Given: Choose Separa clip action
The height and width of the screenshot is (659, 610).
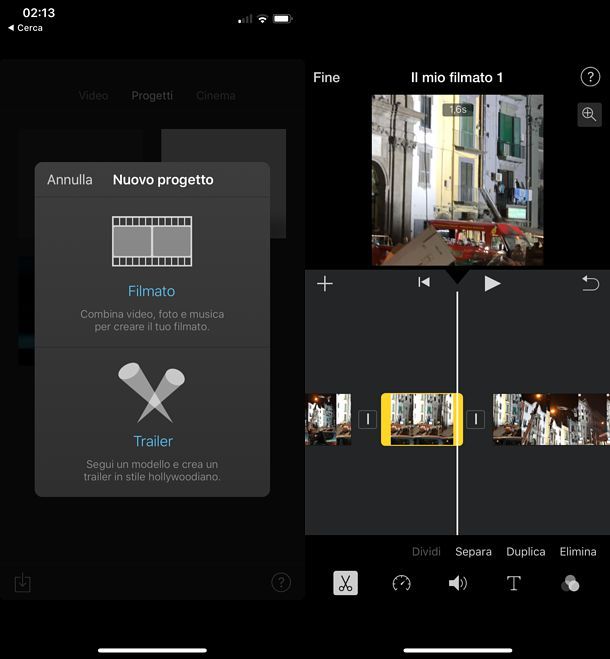Looking at the screenshot, I should pyautogui.click(x=473, y=551).
